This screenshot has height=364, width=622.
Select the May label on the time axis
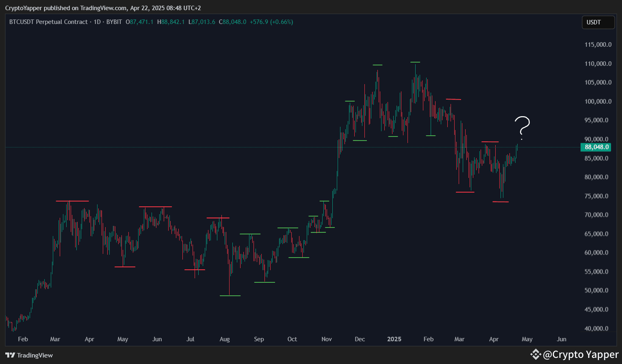click(x=527, y=339)
